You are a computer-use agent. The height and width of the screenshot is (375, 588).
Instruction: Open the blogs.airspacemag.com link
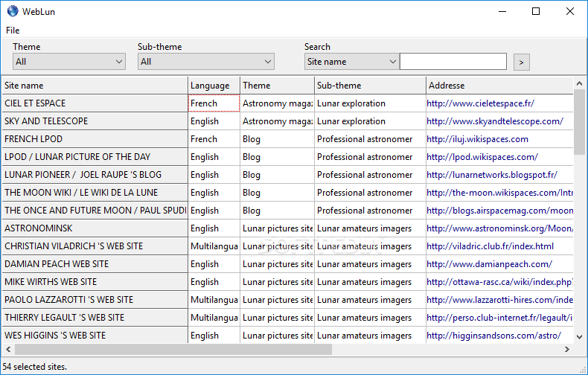point(500,211)
